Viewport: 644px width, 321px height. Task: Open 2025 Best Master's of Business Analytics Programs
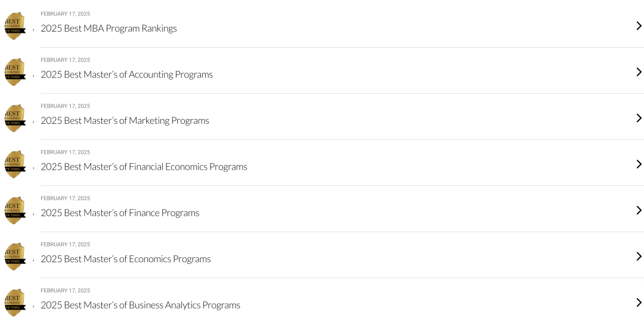pyautogui.click(x=141, y=305)
